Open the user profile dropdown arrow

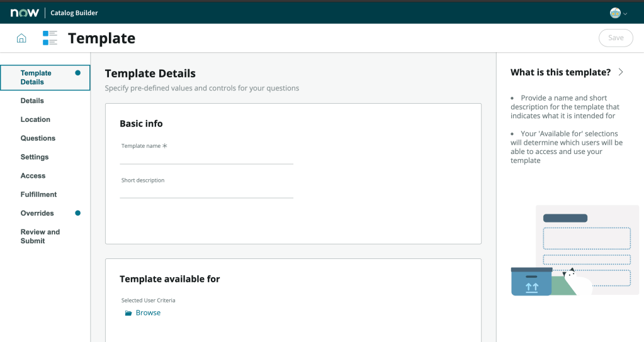pyautogui.click(x=625, y=13)
